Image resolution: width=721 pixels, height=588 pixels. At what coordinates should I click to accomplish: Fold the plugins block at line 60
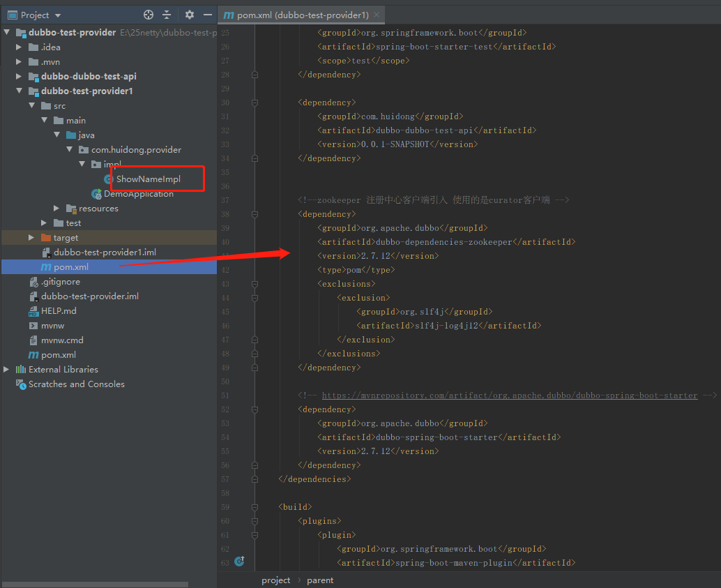point(255,521)
